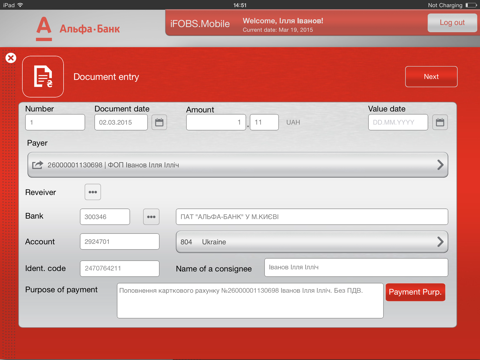Click the Document entry heading
The width and height of the screenshot is (480, 360).
(x=106, y=77)
